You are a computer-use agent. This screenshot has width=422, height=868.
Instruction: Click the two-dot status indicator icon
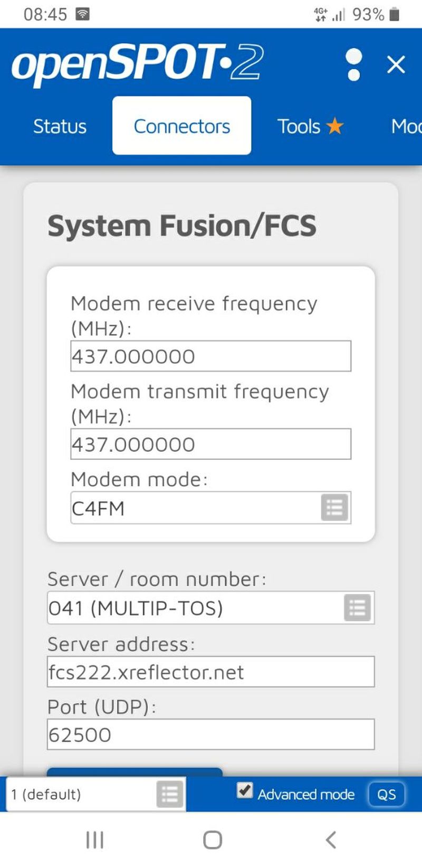pos(354,65)
